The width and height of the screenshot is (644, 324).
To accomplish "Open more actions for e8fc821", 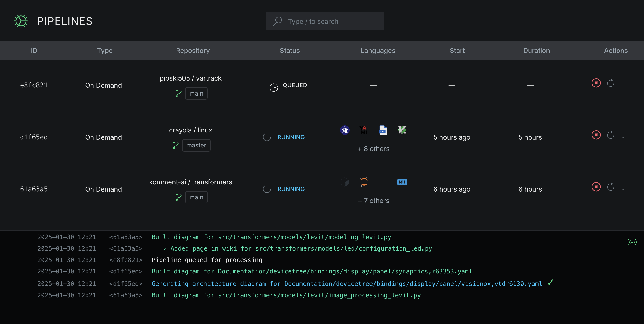I will (623, 83).
